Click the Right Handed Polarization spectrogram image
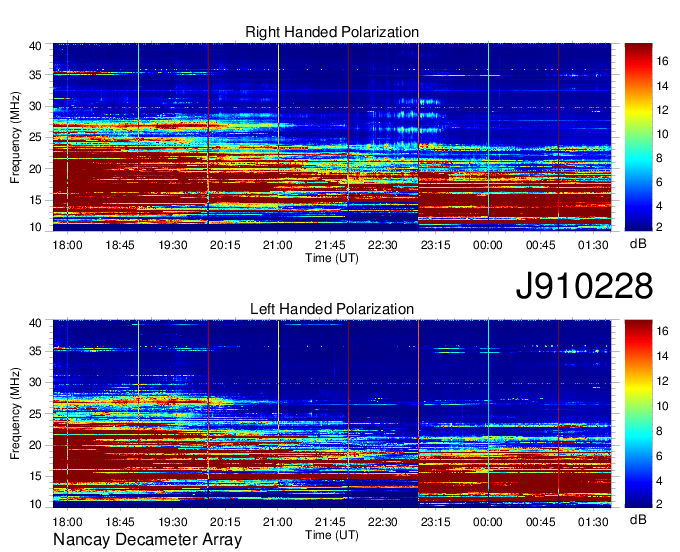This screenshot has width=680, height=552. point(332,137)
